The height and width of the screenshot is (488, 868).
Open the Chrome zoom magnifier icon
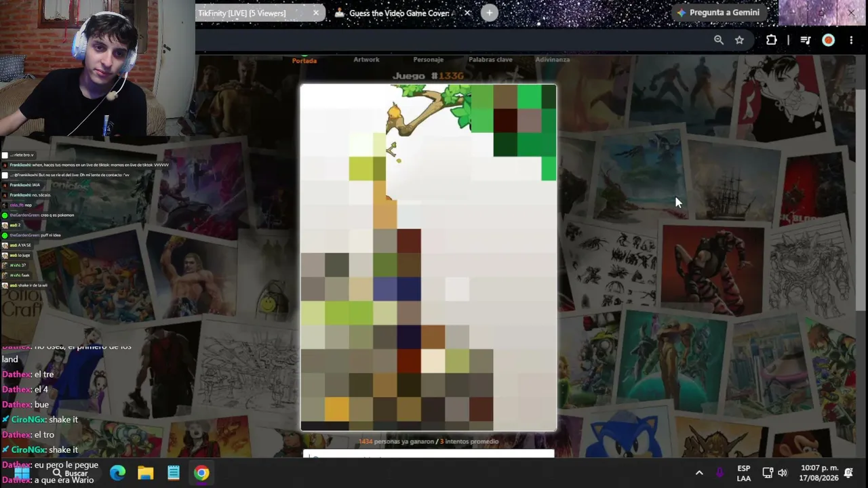pyautogui.click(x=719, y=40)
